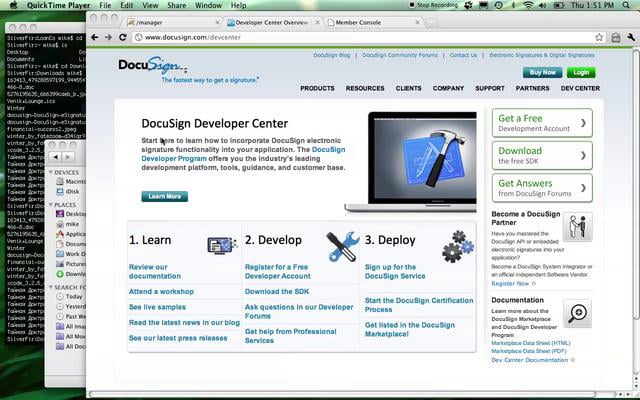Click Finder window back navigation arrow
This screenshot has height=400, width=640.
tap(56, 157)
